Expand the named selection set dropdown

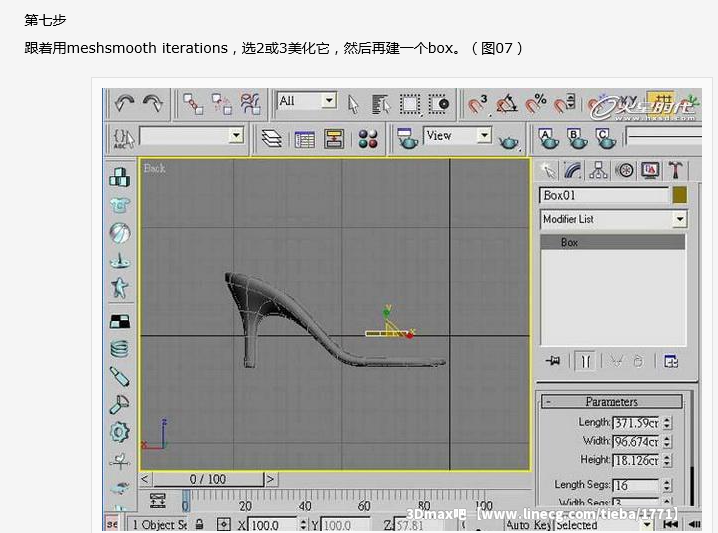(x=236, y=136)
